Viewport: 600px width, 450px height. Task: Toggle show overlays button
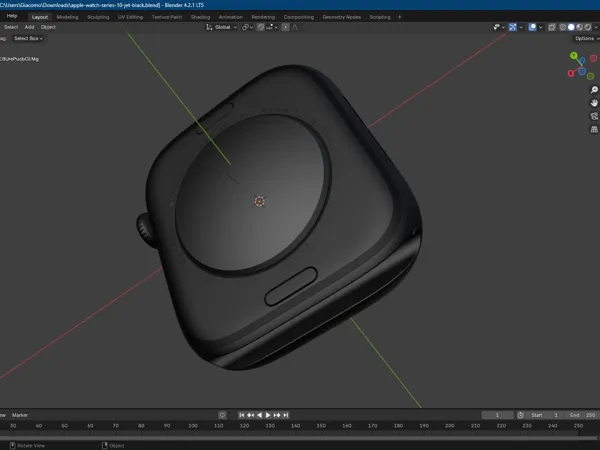pos(532,27)
